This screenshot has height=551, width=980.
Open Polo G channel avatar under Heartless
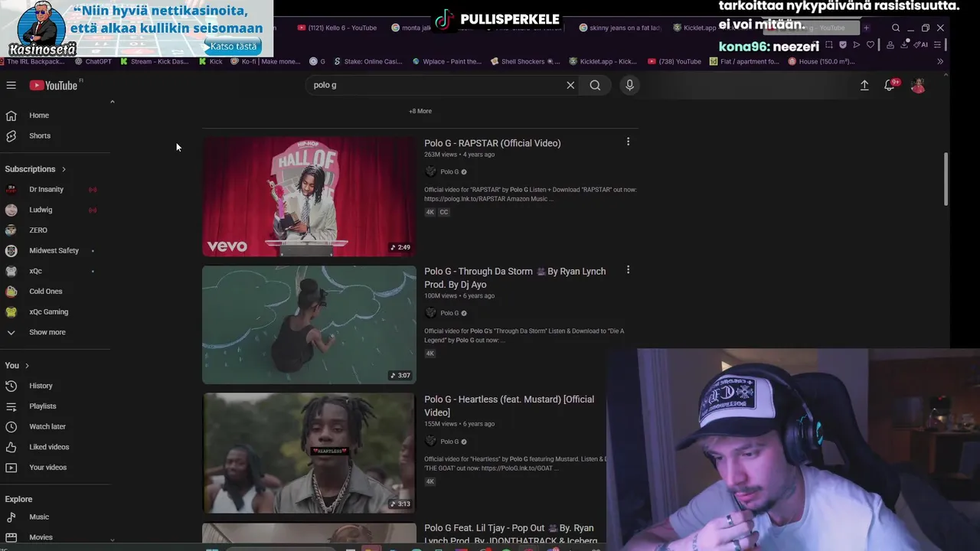coord(430,442)
